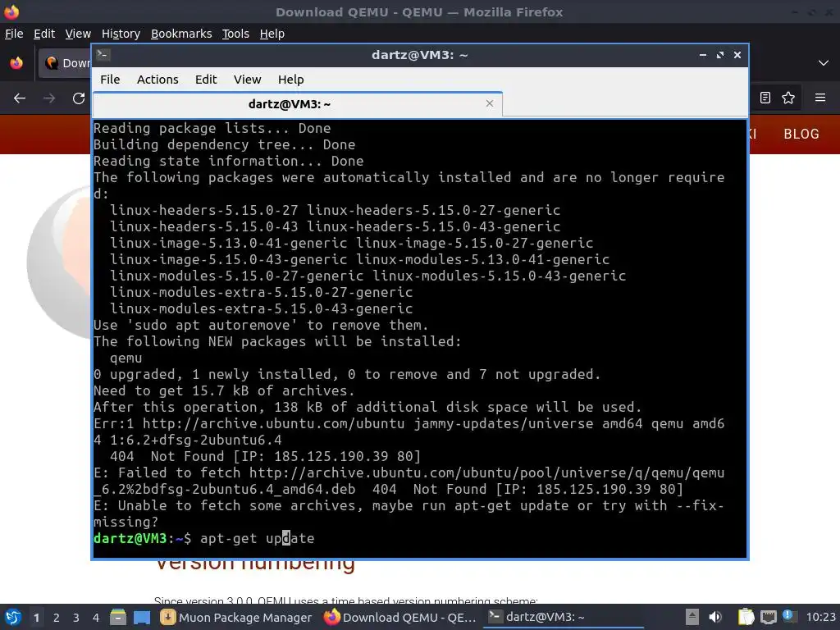840x630 pixels.
Task: Open the file manager launcher in the taskbar
Action: click(x=118, y=617)
